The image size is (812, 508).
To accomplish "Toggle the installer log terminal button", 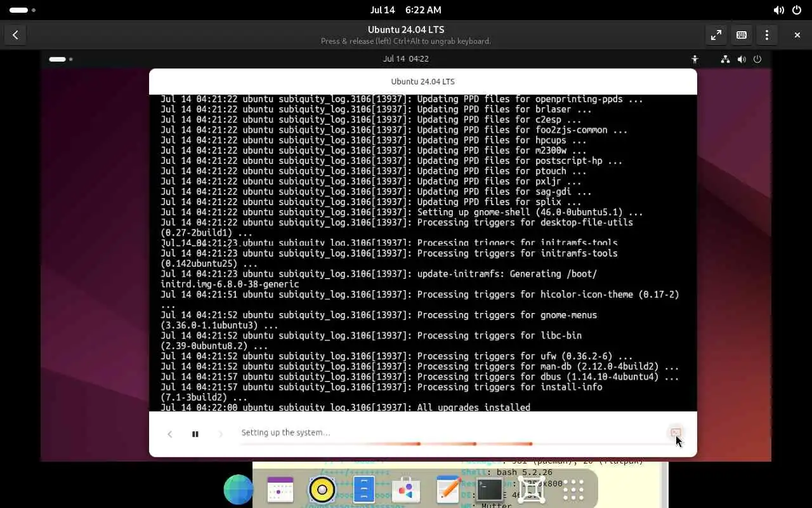I will pos(676,433).
